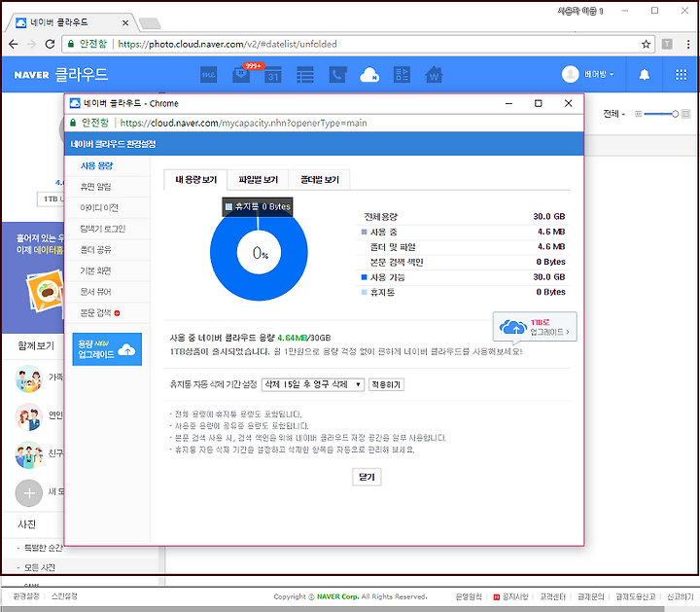The height and width of the screenshot is (612, 700).
Task: Open 환경설정 link in footer
Action: point(26,595)
